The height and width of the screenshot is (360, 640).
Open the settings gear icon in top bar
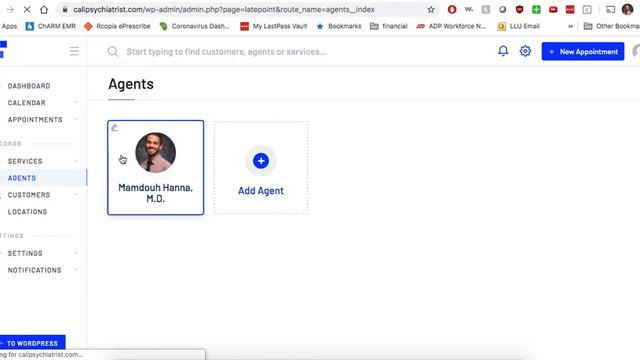point(525,51)
